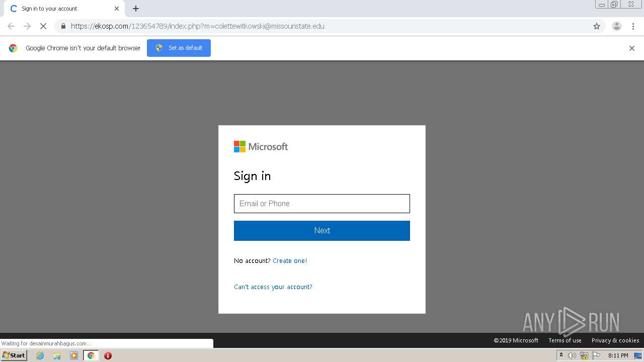Click the padlock site info icon
644x362 pixels.
tap(63, 26)
